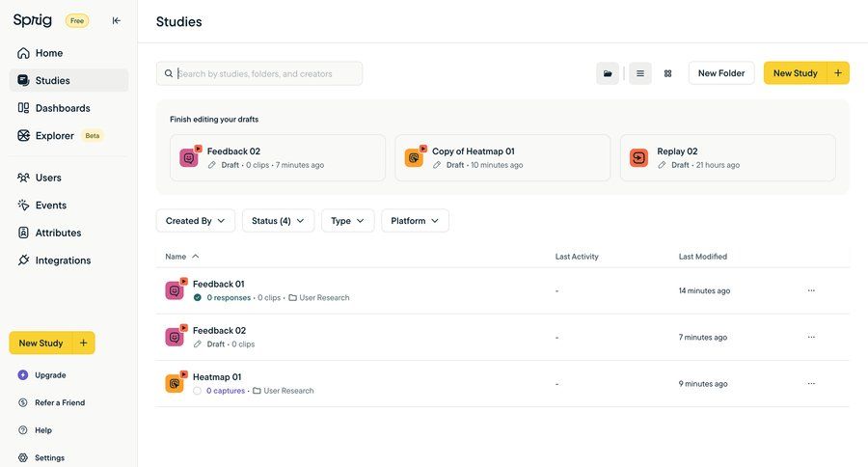Open the Users page
The height and width of the screenshot is (467, 868).
point(68,178)
